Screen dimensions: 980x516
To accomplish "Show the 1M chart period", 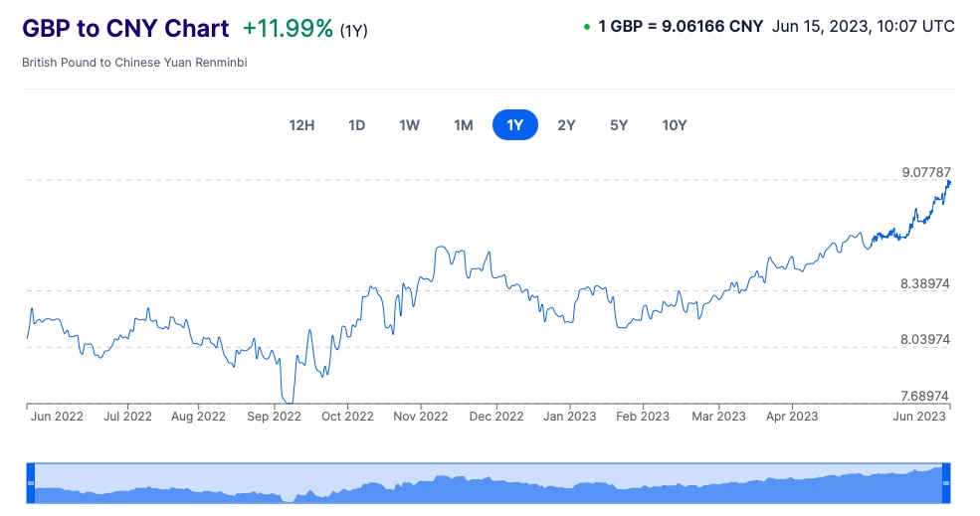I will pyautogui.click(x=463, y=125).
